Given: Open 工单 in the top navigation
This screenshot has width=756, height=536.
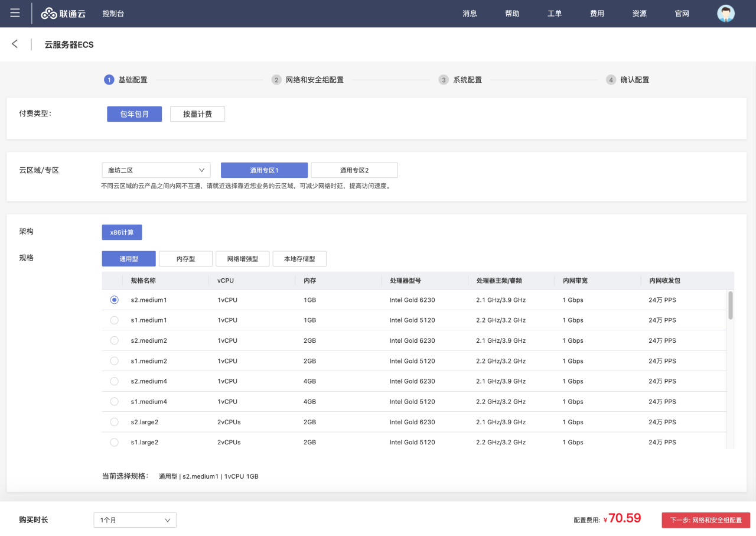Looking at the screenshot, I should coord(554,14).
